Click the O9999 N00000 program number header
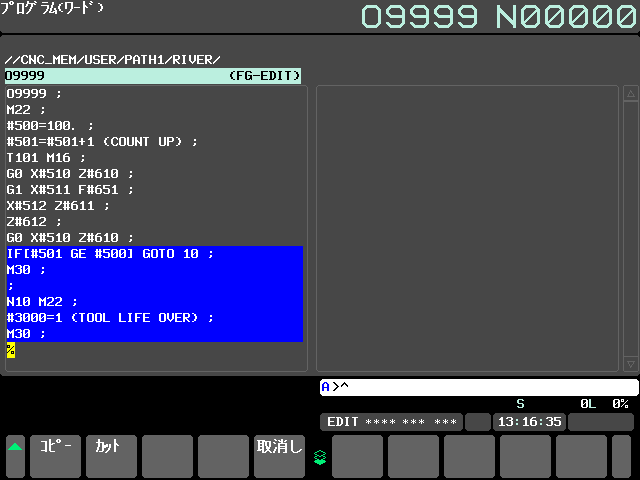This screenshot has height=480, width=640. click(x=499, y=16)
